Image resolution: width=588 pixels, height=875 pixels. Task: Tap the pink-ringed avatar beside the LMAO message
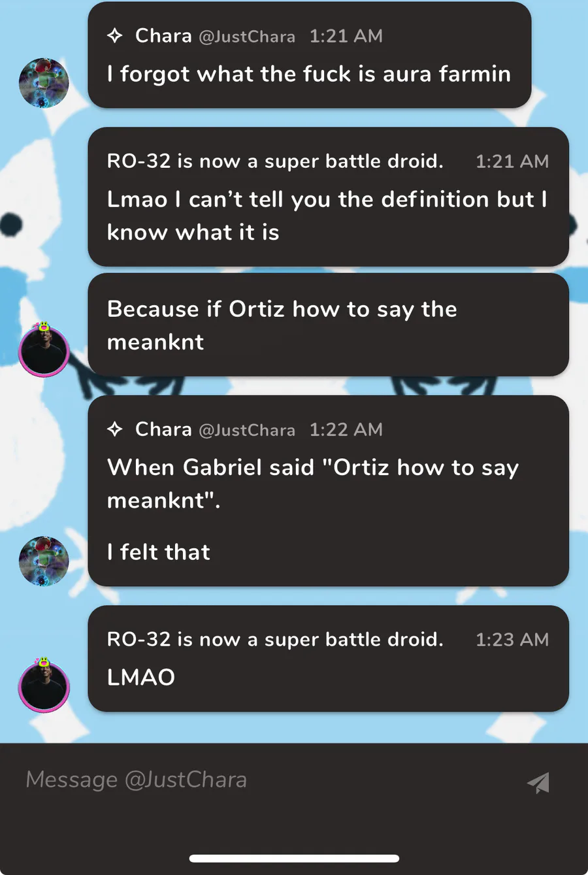pyautogui.click(x=44, y=685)
